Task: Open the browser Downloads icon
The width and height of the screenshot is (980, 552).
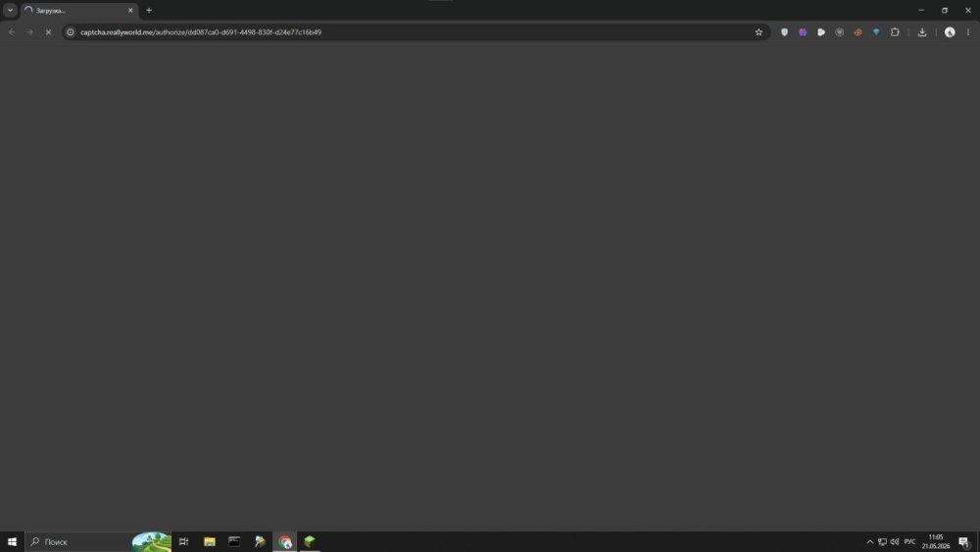Action: (x=922, y=32)
